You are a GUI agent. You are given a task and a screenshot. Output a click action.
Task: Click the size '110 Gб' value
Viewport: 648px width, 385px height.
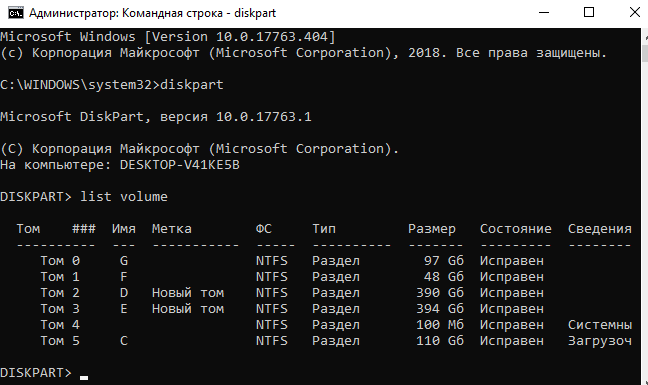tap(440, 341)
